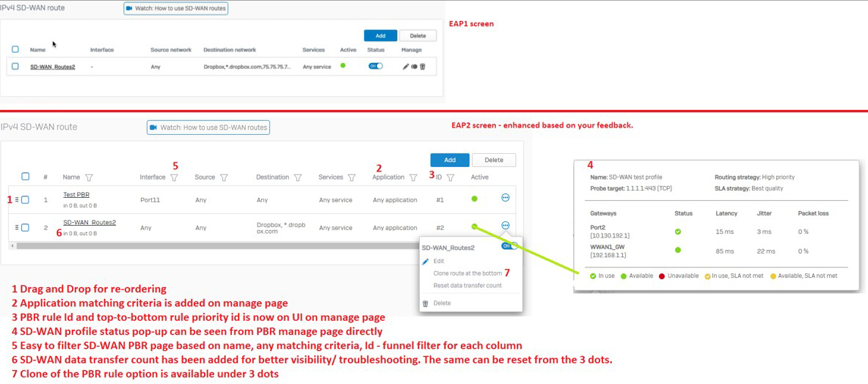Image resolution: width=868 pixels, height=384 pixels.
Task: Click drag handle beside Test PBR row
Action: [x=17, y=199]
